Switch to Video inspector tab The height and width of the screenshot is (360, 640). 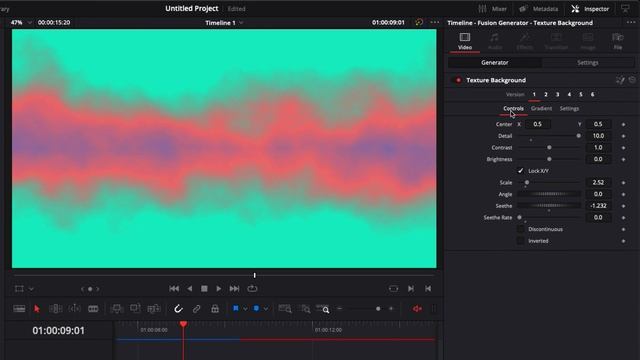tap(464, 41)
